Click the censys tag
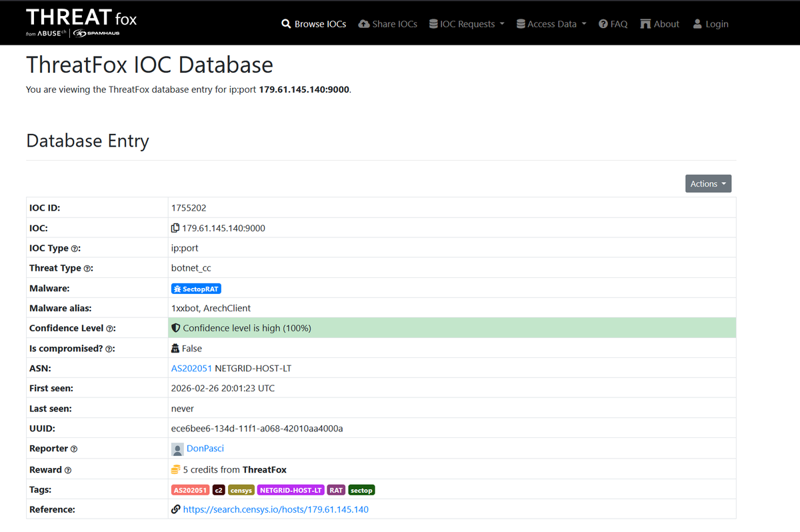The width and height of the screenshot is (800, 532). click(x=241, y=490)
